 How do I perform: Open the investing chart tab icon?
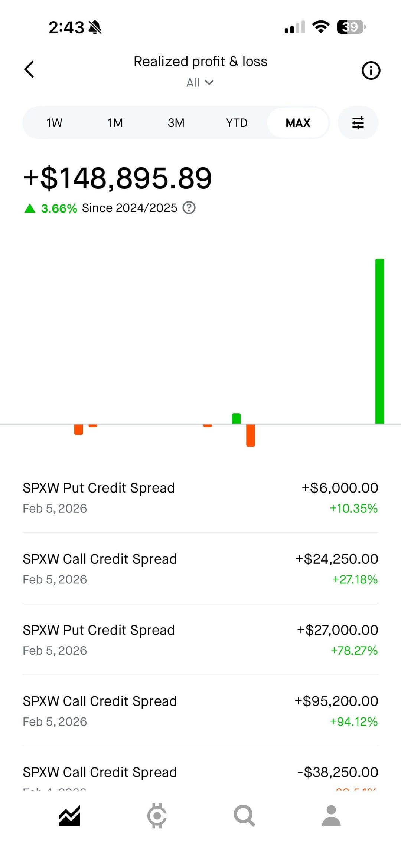[70, 816]
